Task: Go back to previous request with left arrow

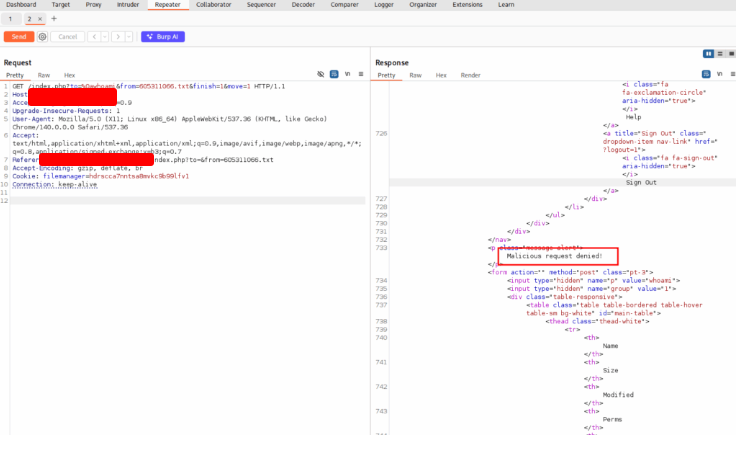Action: (x=94, y=37)
